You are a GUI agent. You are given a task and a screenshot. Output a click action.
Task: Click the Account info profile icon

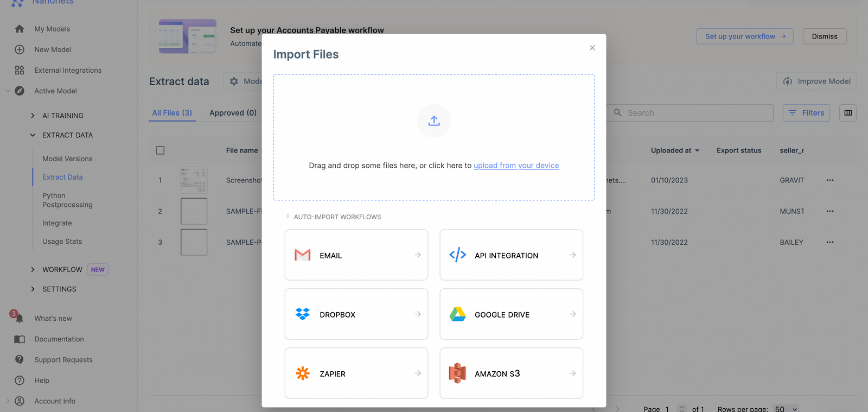click(20, 401)
